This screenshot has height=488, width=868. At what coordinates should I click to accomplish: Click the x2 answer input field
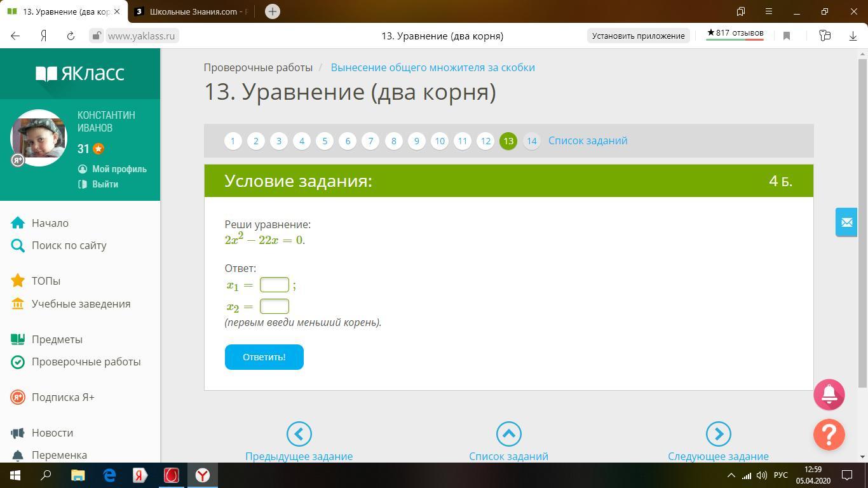274,306
